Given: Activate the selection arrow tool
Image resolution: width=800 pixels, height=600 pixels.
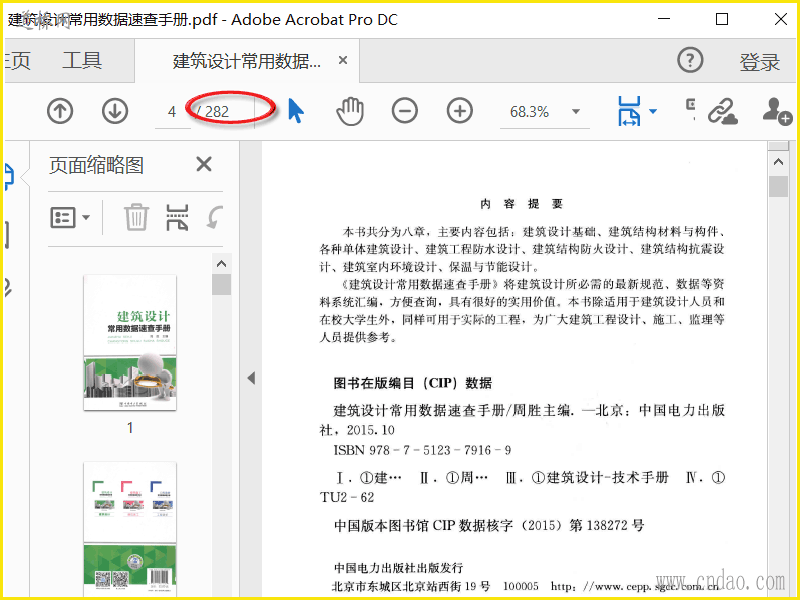Looking at the screenshot, I should click(x=296, y=111).
